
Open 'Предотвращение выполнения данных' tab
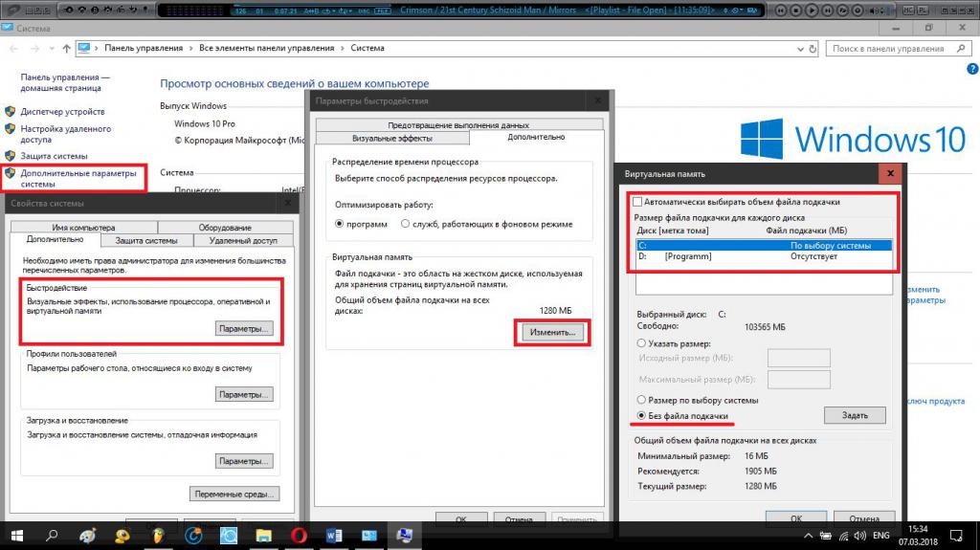pyautogui.click(x=458, y=125)
